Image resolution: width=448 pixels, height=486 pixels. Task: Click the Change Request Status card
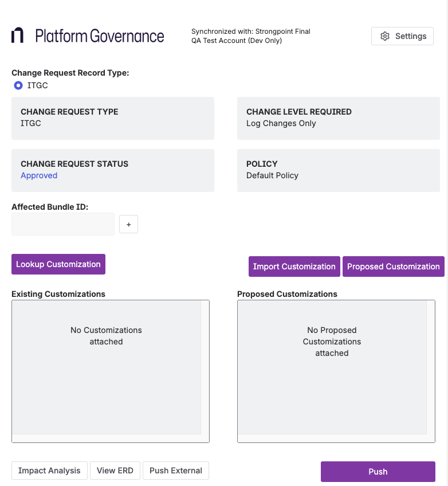(112, 170)
